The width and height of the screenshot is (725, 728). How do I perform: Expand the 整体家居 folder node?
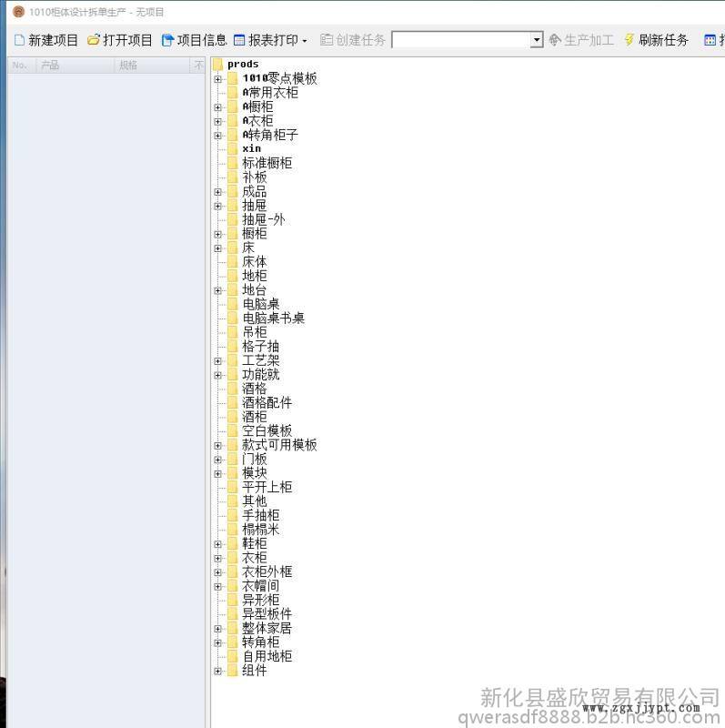(218, 629)
